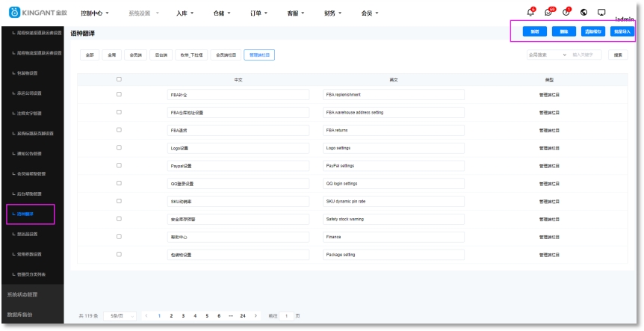Open the chat messages icon

coord(550,12)
